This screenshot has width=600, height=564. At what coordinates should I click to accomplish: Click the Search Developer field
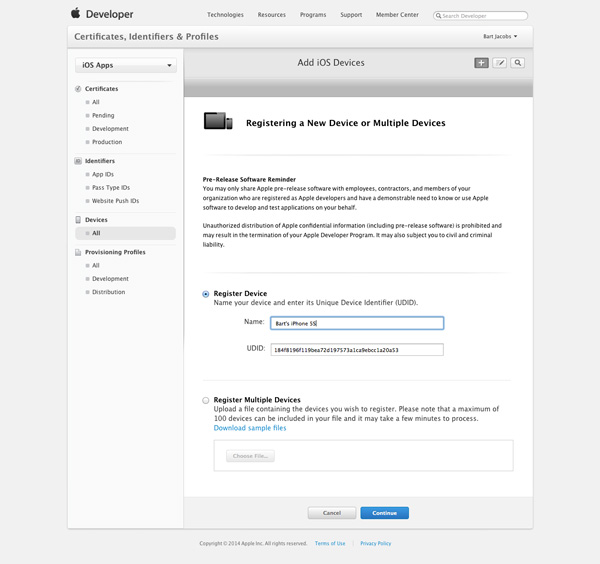(481, 16)
